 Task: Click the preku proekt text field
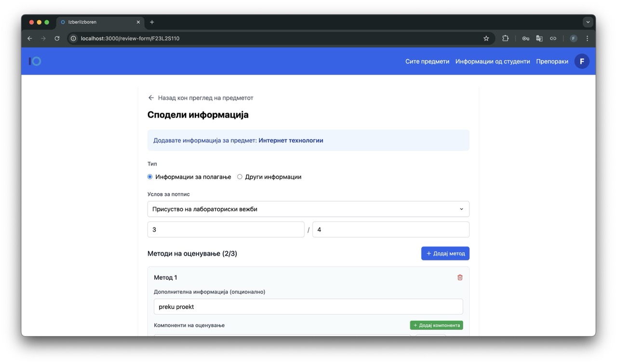coord(308,307)
